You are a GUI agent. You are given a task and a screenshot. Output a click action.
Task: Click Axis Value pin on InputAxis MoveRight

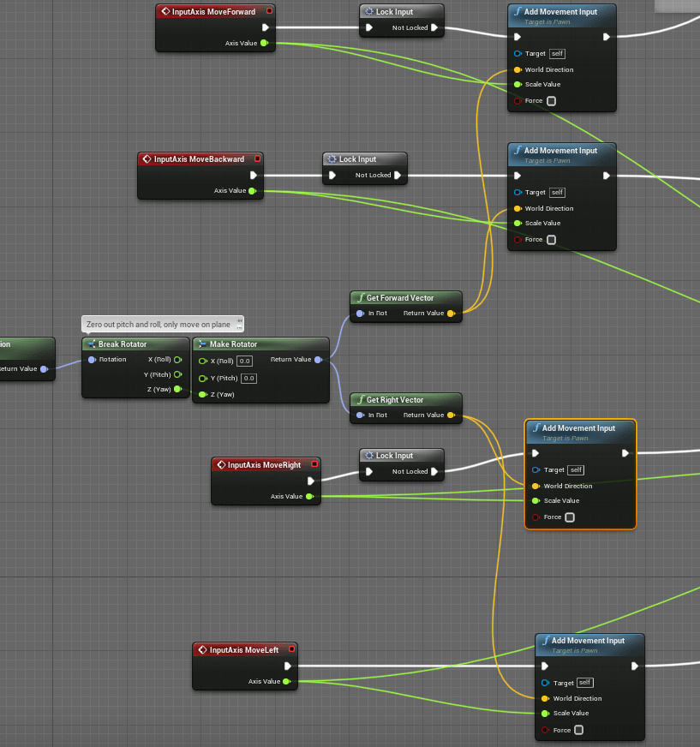point(309,496)
